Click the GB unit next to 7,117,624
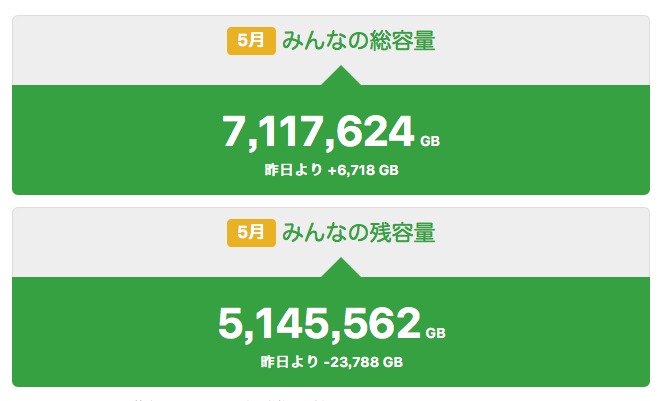Screen dimensions: 667x401 pyautogui.click(x=430, y=141)
